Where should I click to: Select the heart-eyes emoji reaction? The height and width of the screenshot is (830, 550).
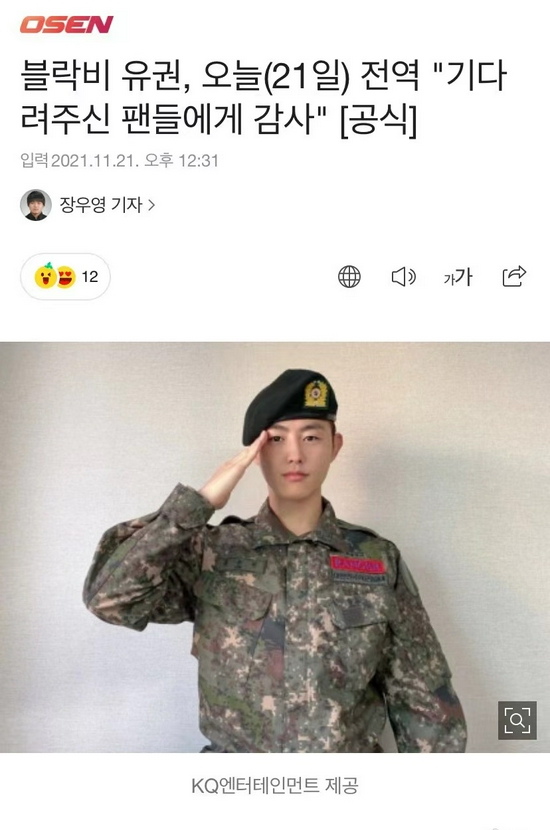click(66, 277)
